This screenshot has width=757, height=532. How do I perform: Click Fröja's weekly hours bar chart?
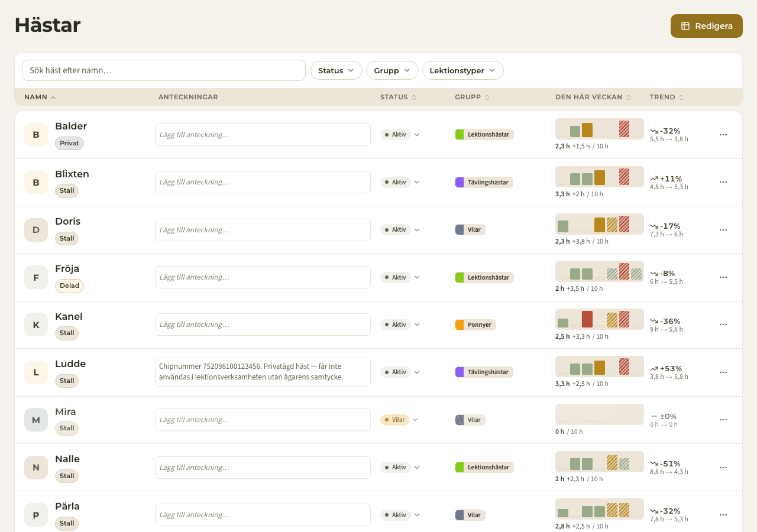coord(600,271)
